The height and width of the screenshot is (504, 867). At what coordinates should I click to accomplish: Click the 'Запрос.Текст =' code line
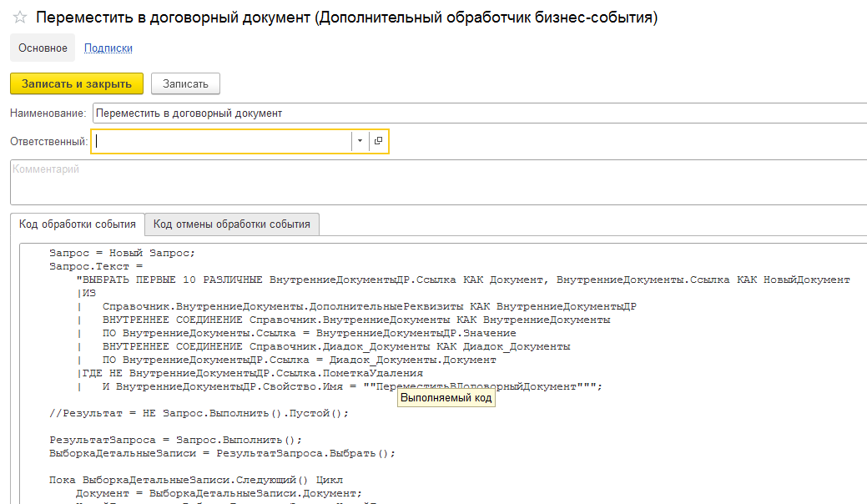coord(96,266)
